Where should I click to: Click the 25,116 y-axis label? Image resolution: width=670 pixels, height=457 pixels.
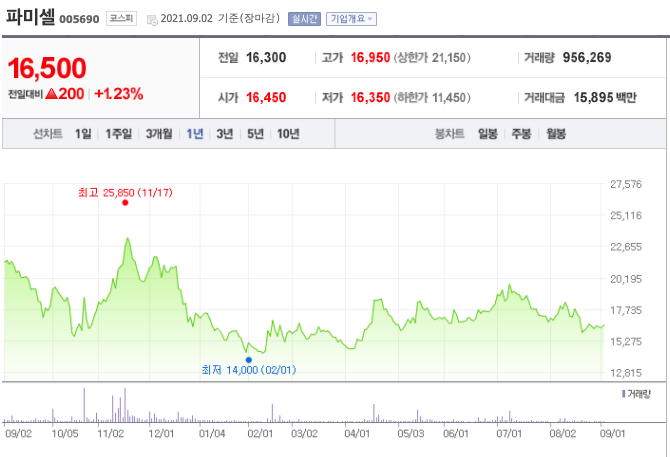[626, 215]
